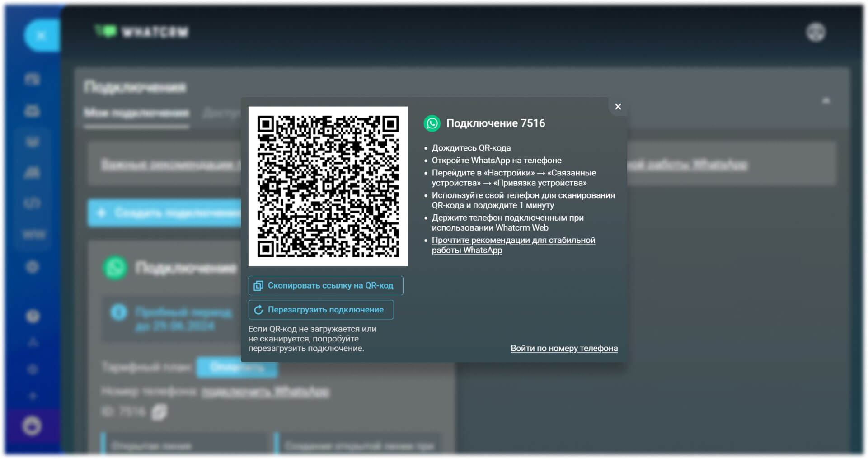Click the Создать подключение button in background

point(164,212)
